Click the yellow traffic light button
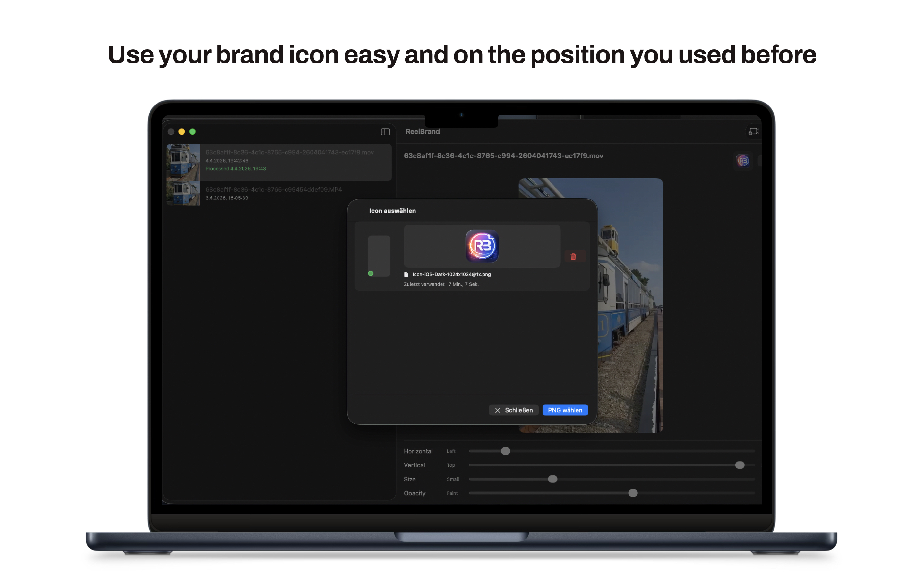The width and height of the screenshot is (924, 577). [182, 131]
